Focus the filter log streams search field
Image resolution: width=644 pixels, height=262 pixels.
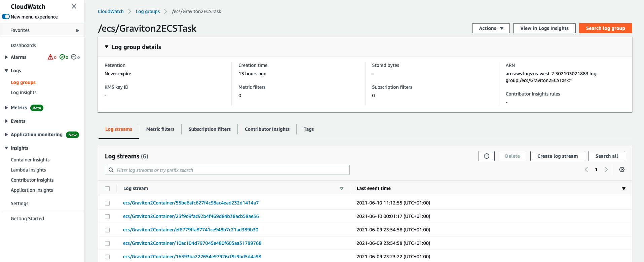(227, 170)
